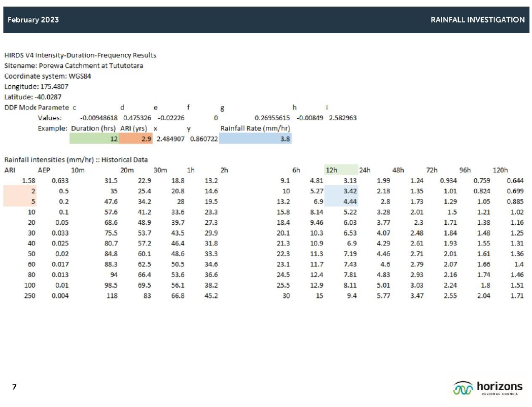The image size is (532, 407).
Task: Select the blue highlighted cell with 3.42
Action: click(x=341, y=191)
